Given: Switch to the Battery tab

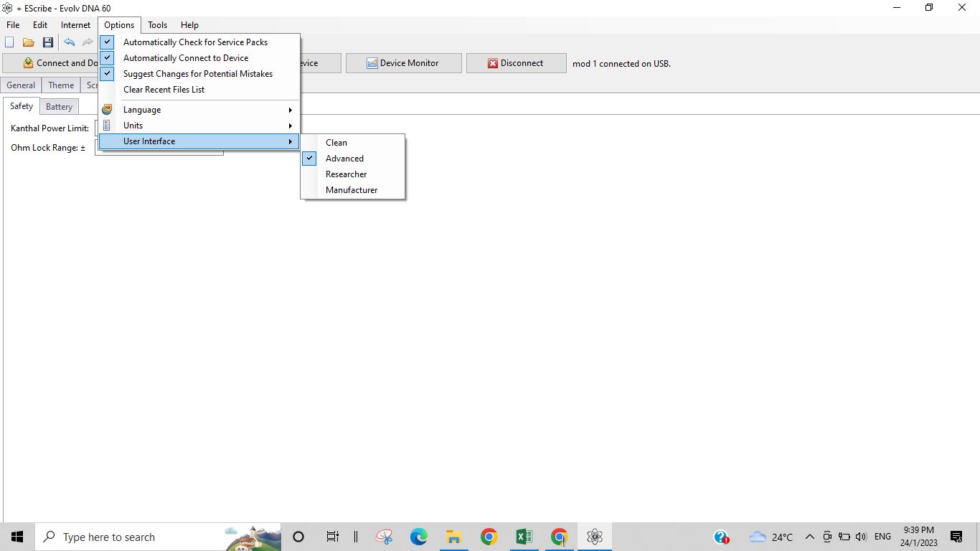Looking at the screenshot, I should (x=59, y=107).
